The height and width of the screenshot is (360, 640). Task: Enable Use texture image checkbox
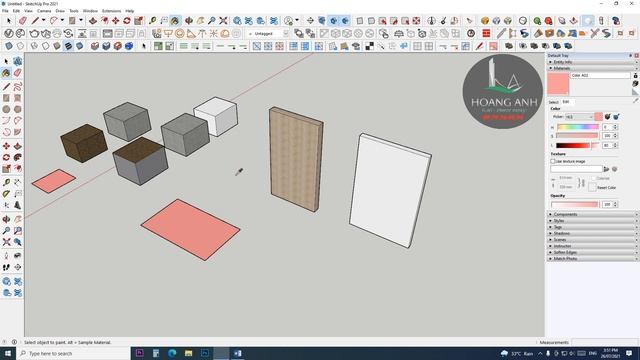[x=553, y=162]
